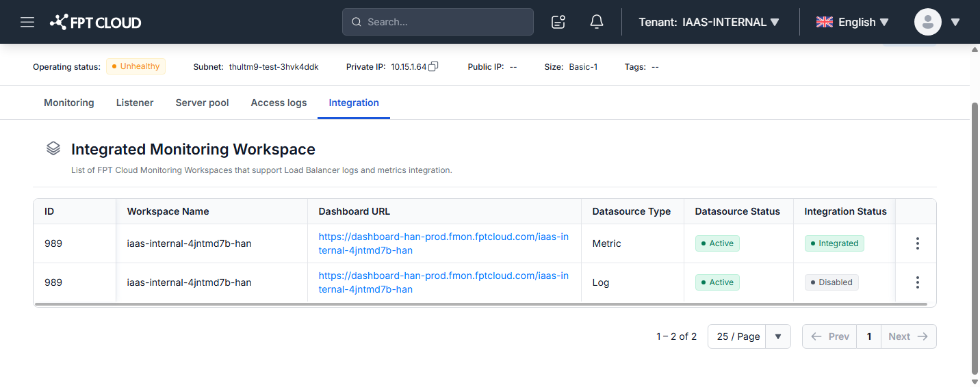Switch to the Server pool tab

pyautogui.click(x=202, y=103)
